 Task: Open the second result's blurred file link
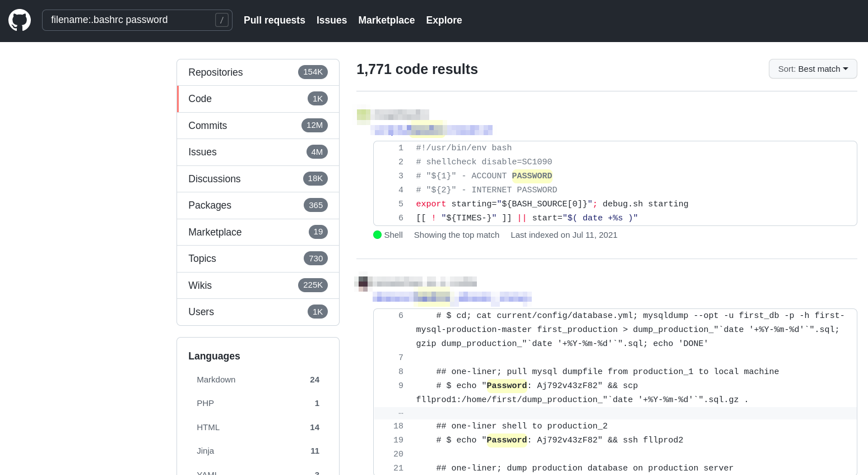click(452, 297)
